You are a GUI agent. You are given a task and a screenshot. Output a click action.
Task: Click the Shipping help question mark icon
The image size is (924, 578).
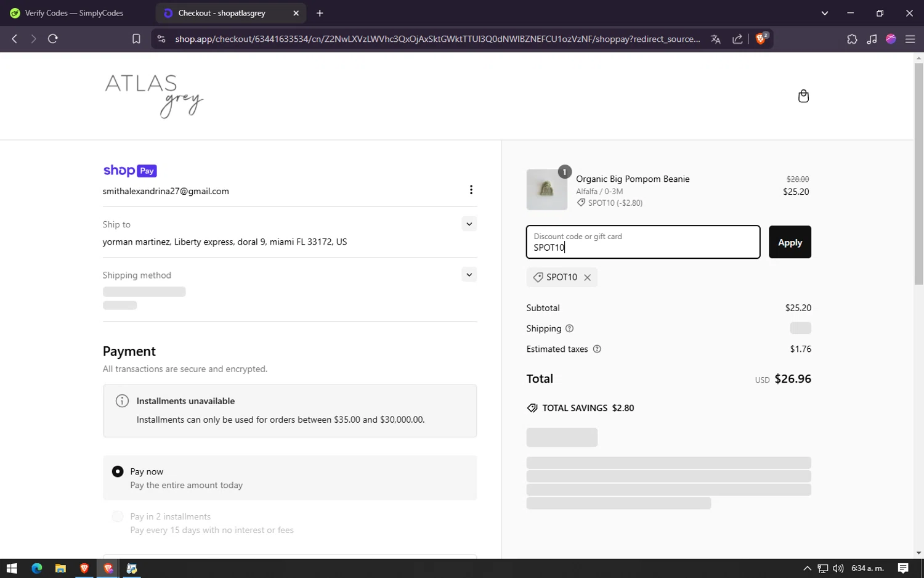pos(569,328)
